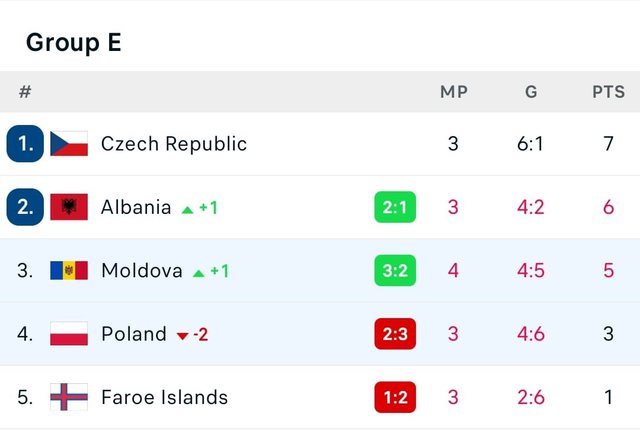The width and height of the screenshot is (640, 436).
Task: Click Albania's green 2:1 result badge
Action: point(395,207)
